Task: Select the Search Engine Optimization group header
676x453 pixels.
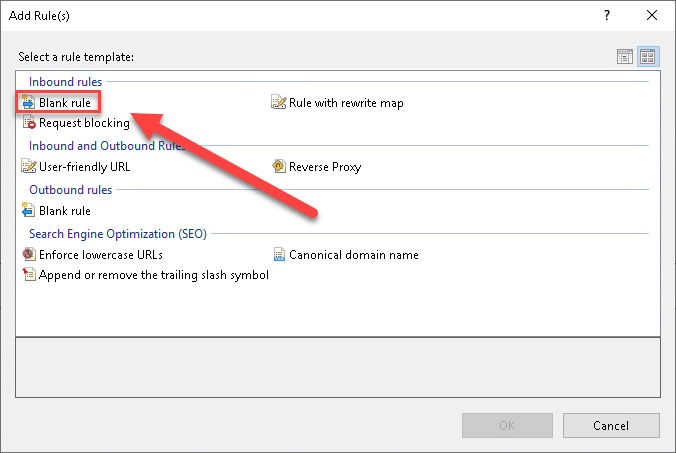Action: [x=117, y=234]
